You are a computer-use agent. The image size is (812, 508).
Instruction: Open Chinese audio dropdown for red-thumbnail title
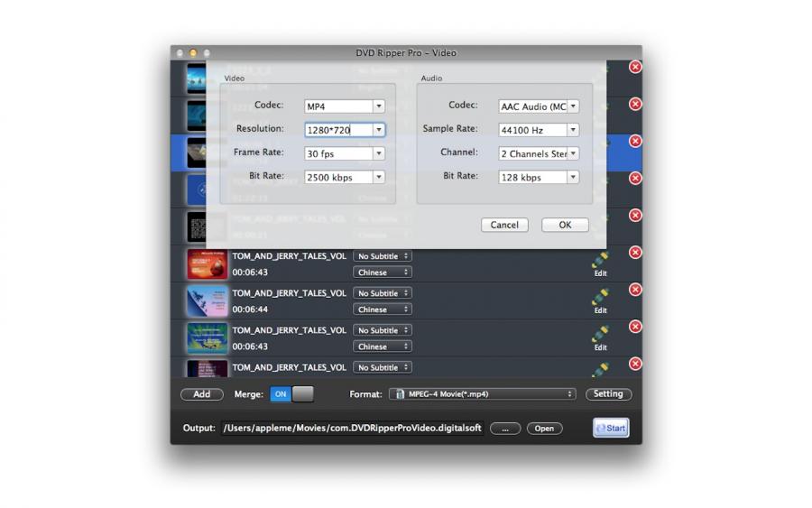[383, 272]
